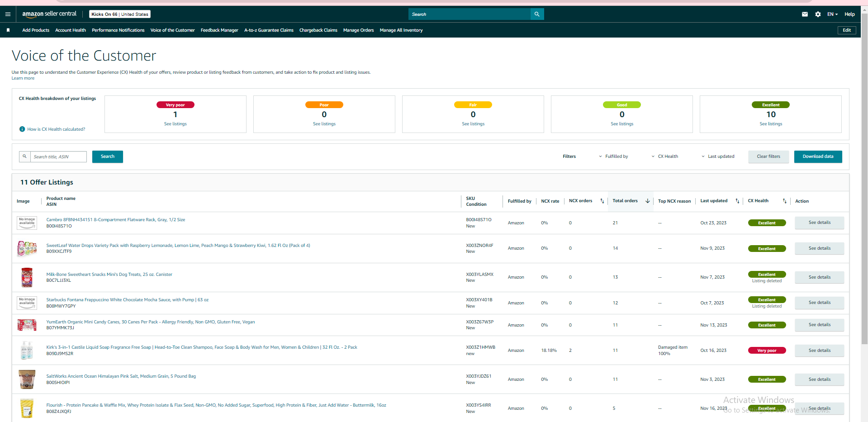See listings under Poor card

point(324,124)
